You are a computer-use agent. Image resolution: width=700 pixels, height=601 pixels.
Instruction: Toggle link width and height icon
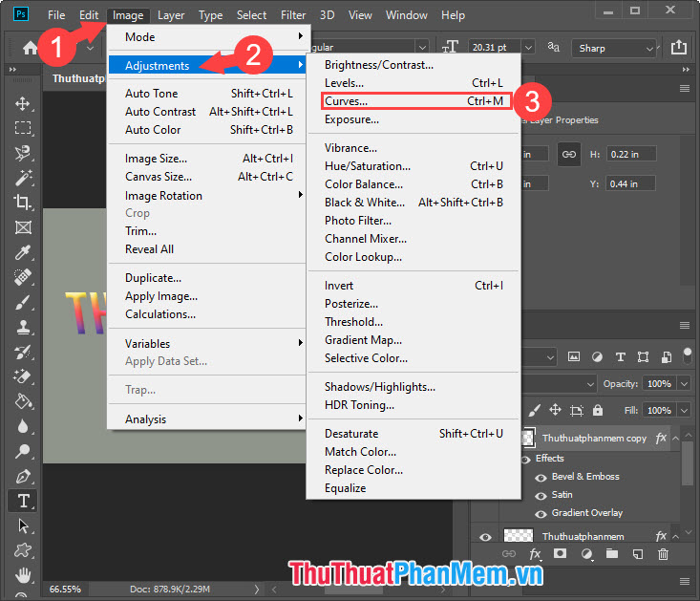point(569,155)
